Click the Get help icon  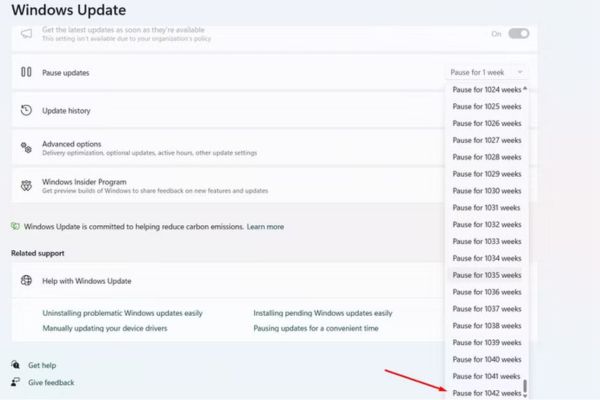(16, 365)
